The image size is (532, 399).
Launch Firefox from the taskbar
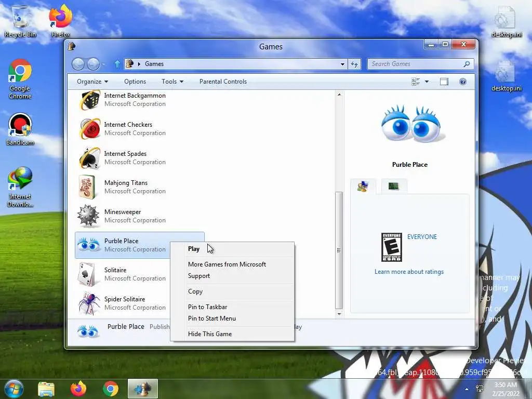(78, 389)
